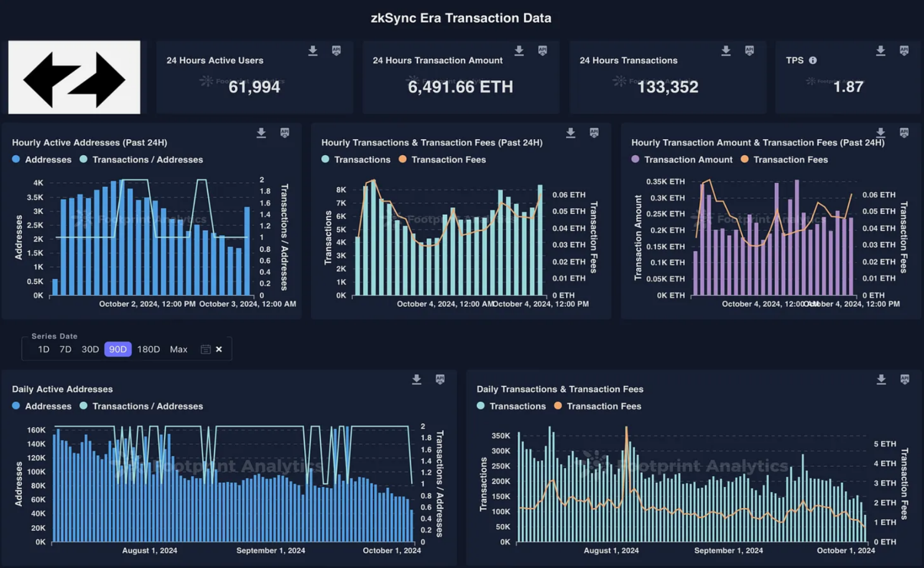The height and width of the screenshot is (568, 924).
Task: Hide Transaction Fees in Hourly Transactions chart
Action: point(442,160)
